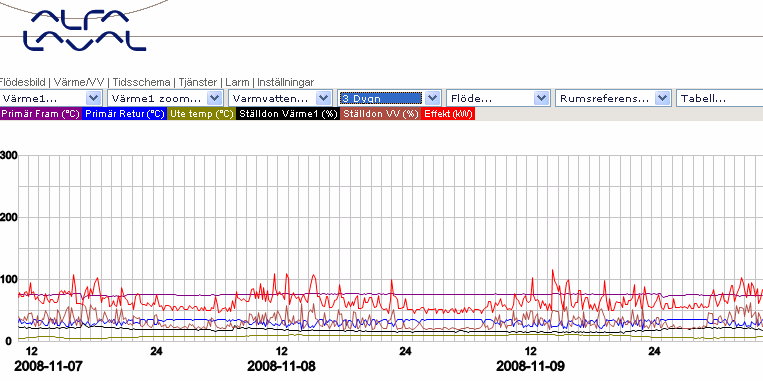Toggle the black Ställdon Värme1 legend

(288, 114)
